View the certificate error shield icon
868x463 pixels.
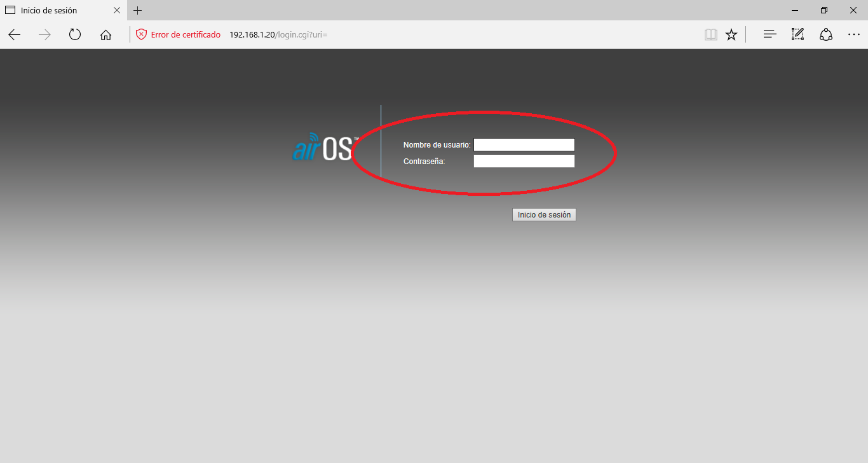(141, 35)
